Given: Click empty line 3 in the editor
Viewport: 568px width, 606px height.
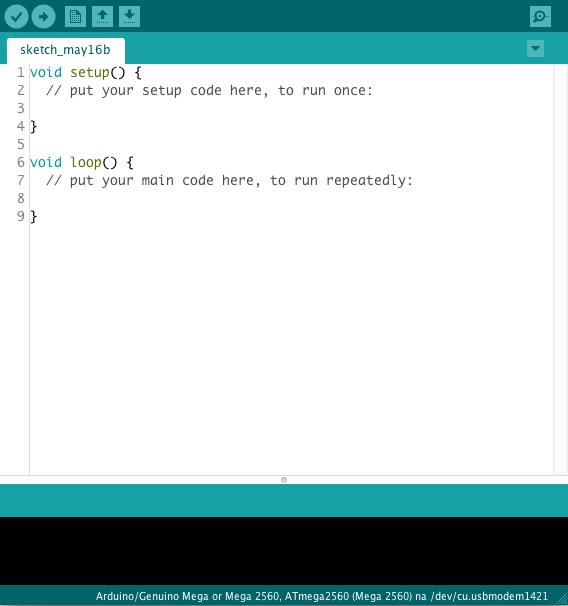Looking at the screenshot, I should [x=291, y=109].
